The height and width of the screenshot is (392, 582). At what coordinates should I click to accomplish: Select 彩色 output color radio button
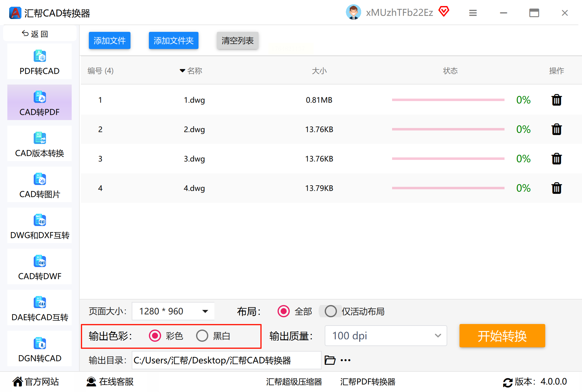pyautogui.click(x=155, y=336)
